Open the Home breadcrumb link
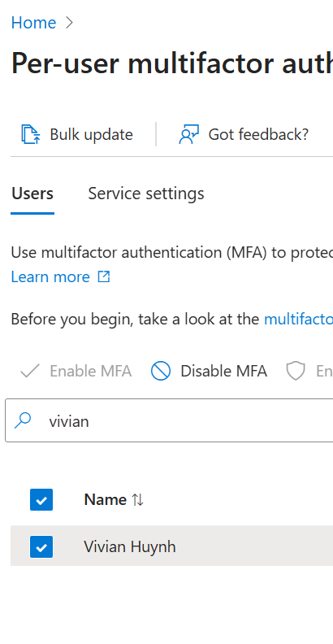 click(33, 23)
